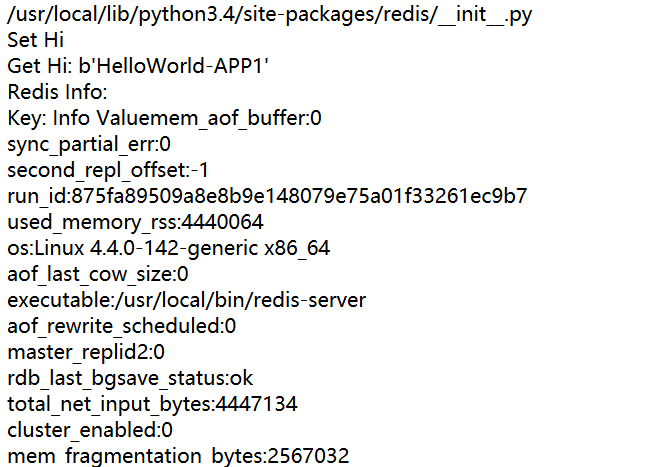The image size is (648, 467).
Task: Click the aof_rewrite_scheduled:0 line
Action: pyautogui.click(x=122, y=327)
